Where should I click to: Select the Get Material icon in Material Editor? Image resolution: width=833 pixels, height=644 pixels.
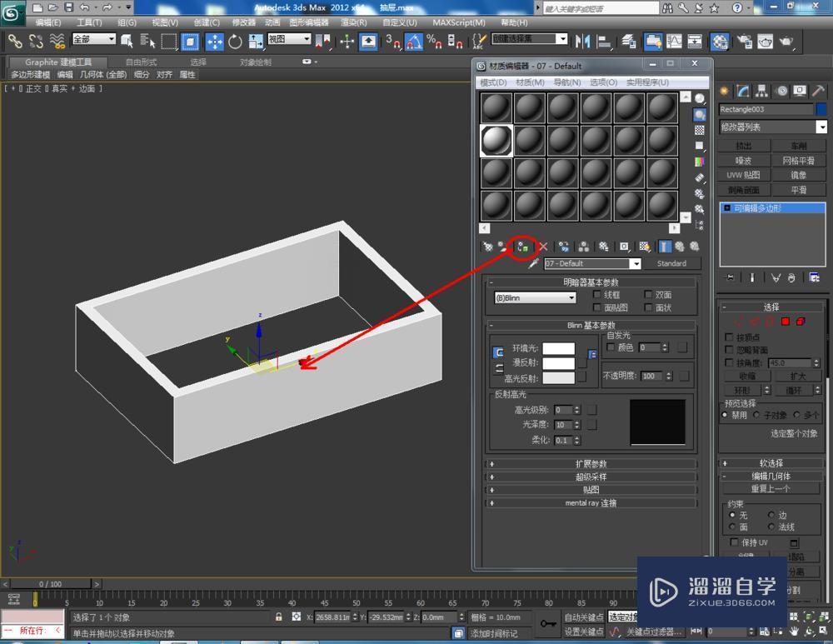pos(487,247)
